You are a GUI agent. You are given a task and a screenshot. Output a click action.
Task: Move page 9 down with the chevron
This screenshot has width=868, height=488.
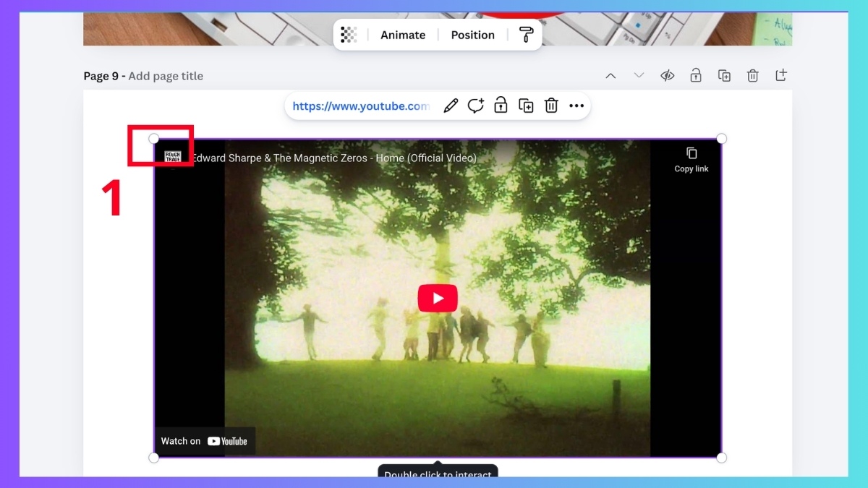pyautogui.click(x=639, y=75)
